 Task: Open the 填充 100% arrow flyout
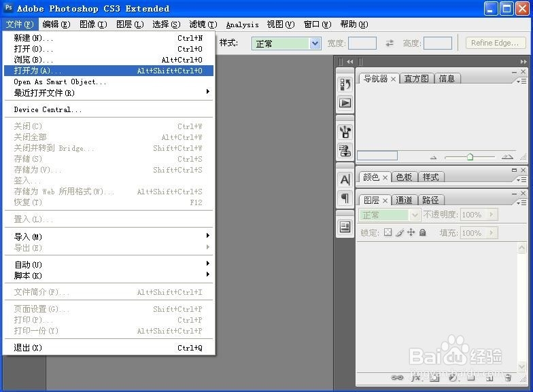(x=491, y=232)
